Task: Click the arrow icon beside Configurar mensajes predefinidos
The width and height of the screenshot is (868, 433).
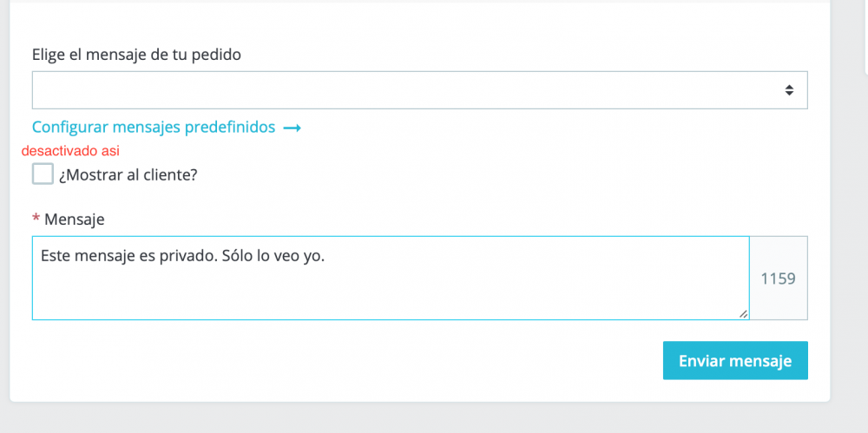Action: 292,128
